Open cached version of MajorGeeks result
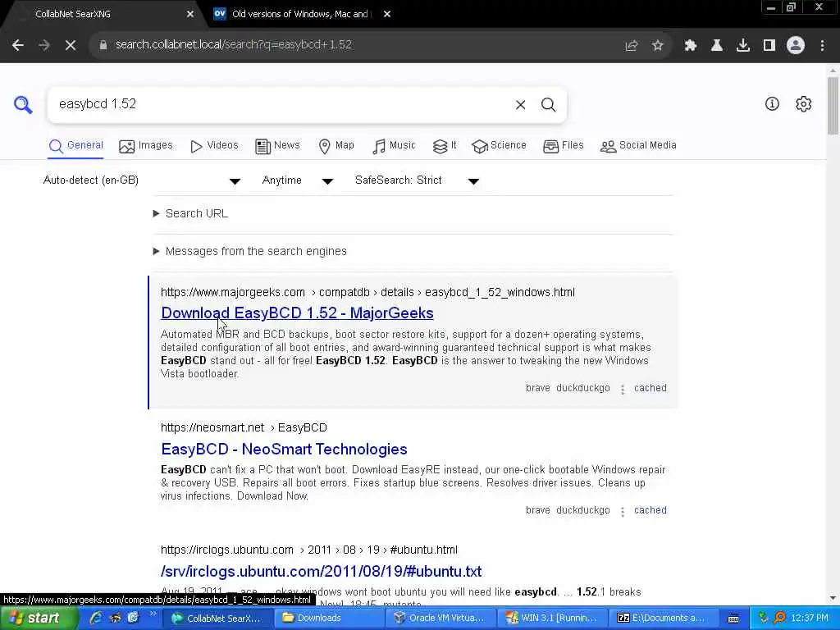The height and width of the screenshot is (630, 840). click(x=650, y=388)
